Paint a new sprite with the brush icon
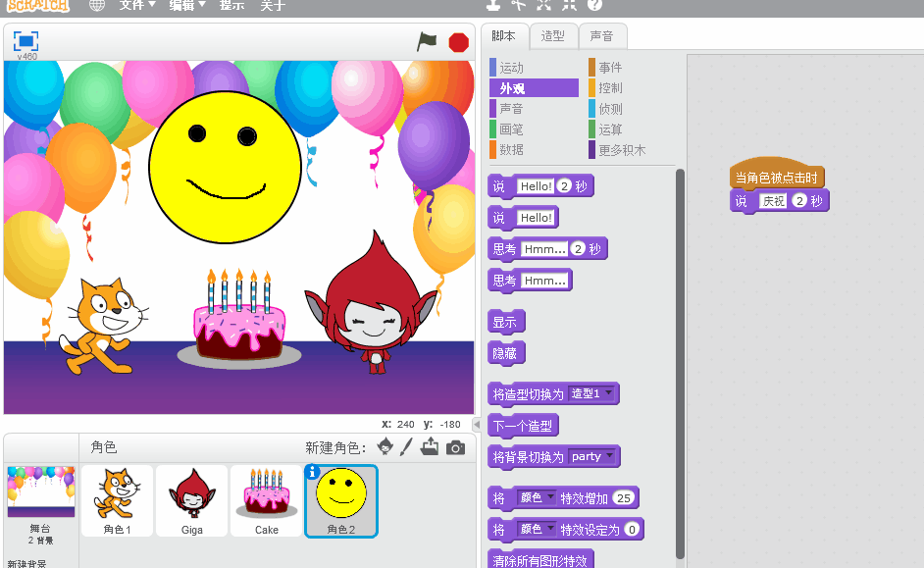The width and height of the screenshot is (924, 568). point(406,447)
